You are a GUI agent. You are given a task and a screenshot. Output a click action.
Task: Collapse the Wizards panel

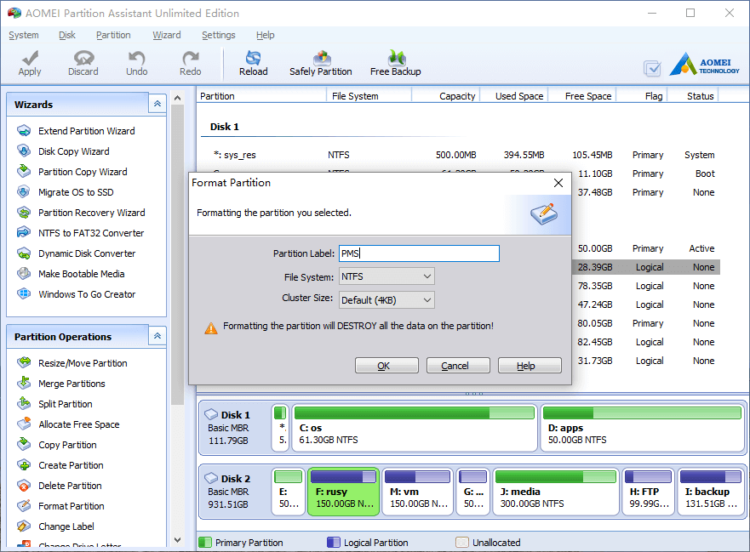click(x=157, y=104)
